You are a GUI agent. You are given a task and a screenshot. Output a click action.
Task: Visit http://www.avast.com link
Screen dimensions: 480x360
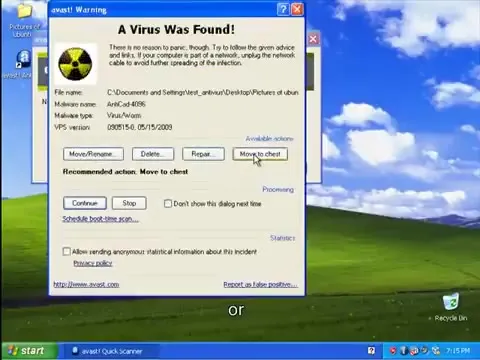coord(86,284)
